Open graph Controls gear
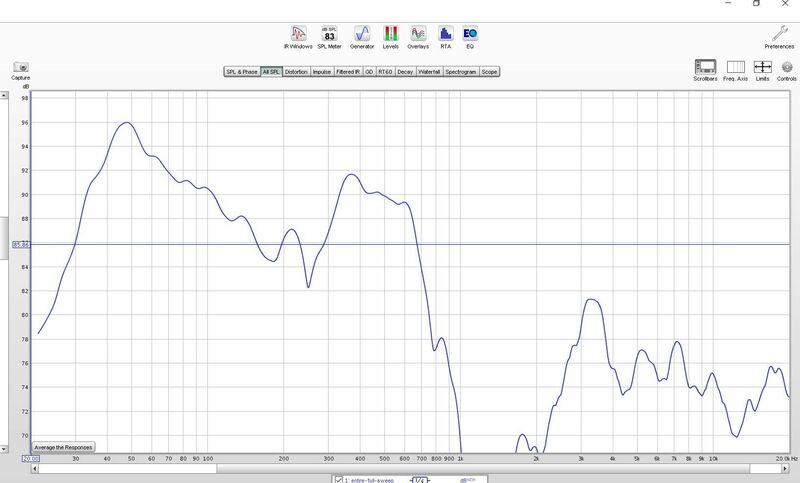Screen dimensions: 800x483 787,70
